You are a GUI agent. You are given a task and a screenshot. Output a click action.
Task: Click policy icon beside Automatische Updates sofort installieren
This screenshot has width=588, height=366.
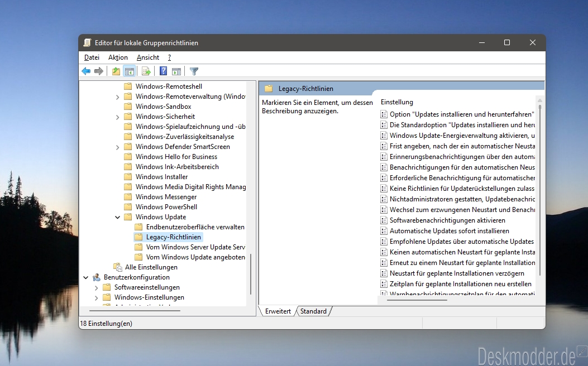point(384,231)
